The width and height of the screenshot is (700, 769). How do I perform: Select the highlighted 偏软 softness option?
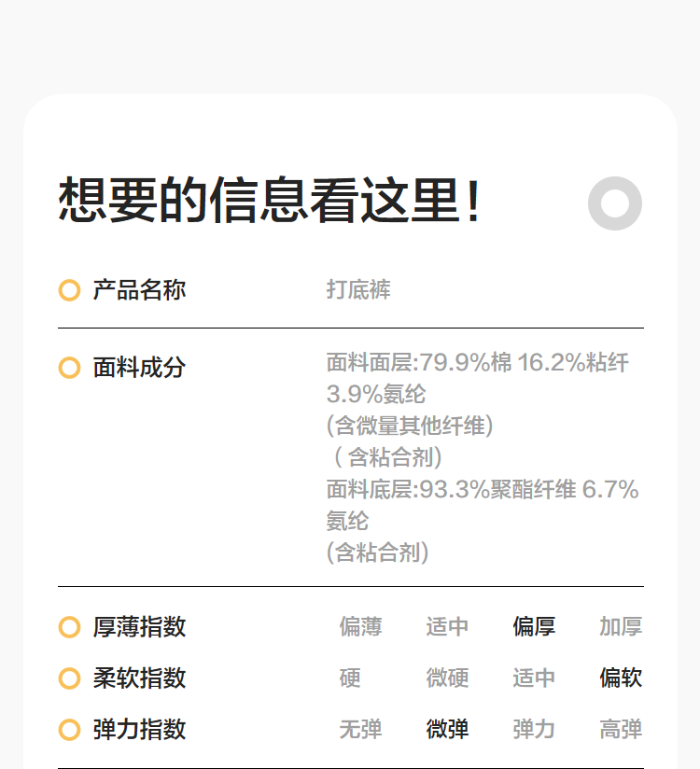621,678
